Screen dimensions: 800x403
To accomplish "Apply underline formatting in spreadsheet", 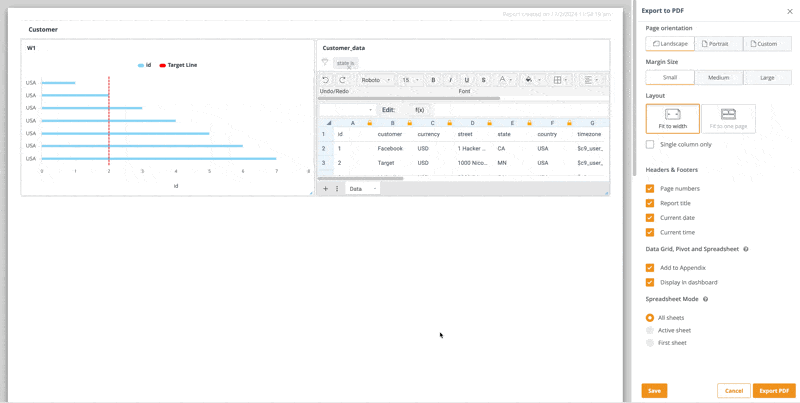I will (467, 80).
